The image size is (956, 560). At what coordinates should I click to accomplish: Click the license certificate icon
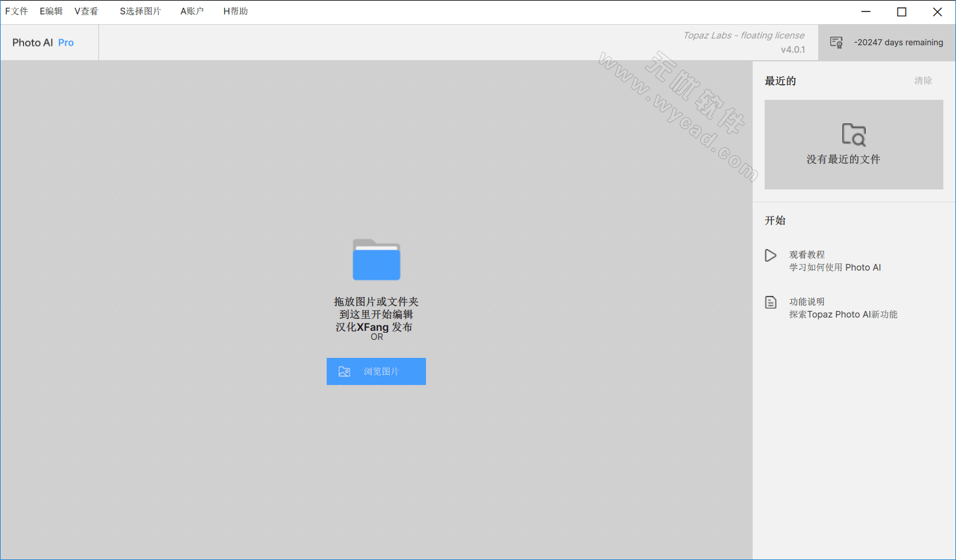836,43
